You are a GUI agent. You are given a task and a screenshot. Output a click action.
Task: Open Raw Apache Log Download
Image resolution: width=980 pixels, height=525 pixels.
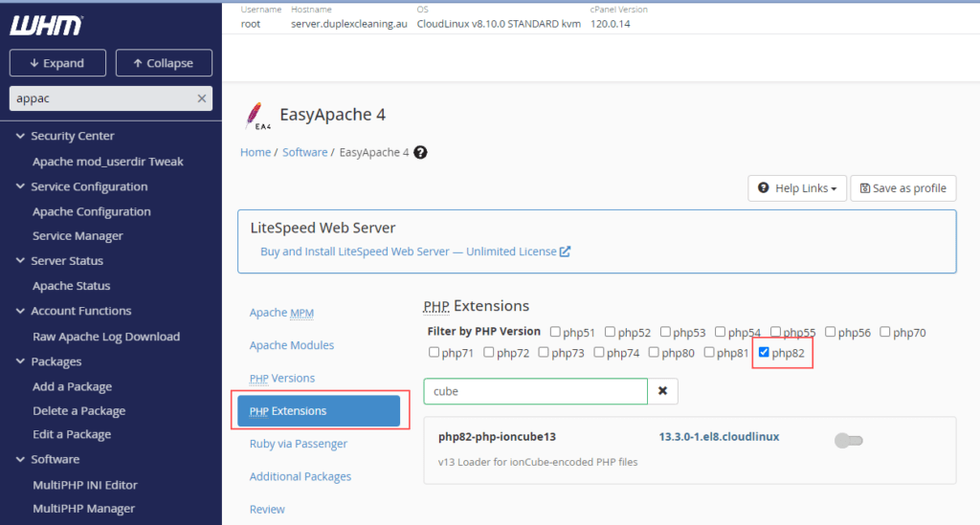(106, 337)
